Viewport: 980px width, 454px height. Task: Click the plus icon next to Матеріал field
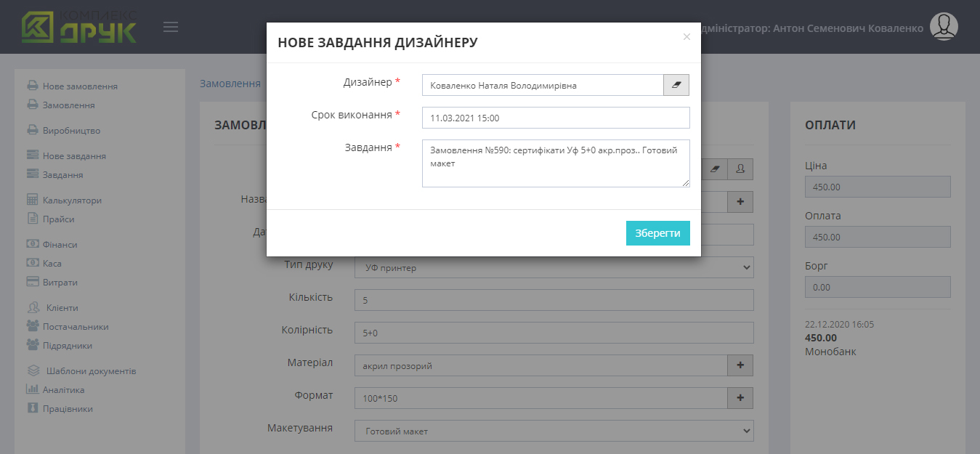740,365
